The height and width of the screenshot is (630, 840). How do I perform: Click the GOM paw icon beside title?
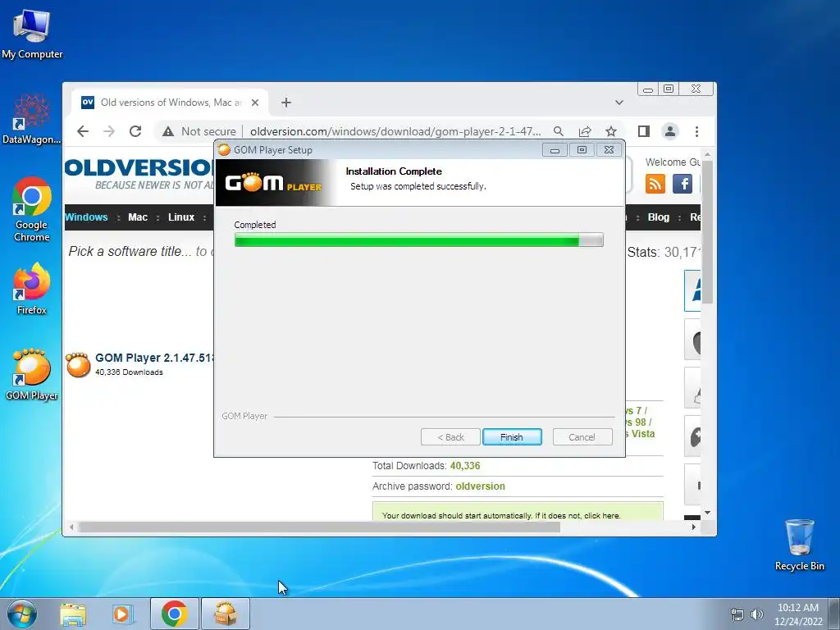(78, 365)
